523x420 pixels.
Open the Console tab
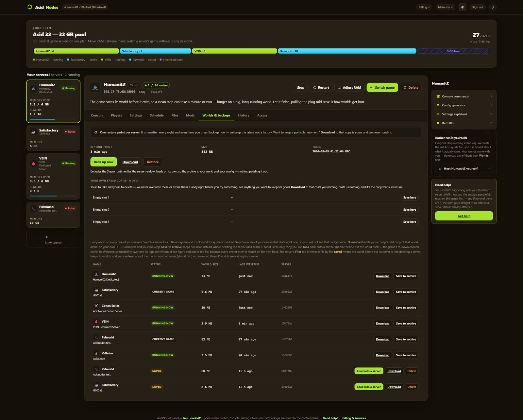97,115
